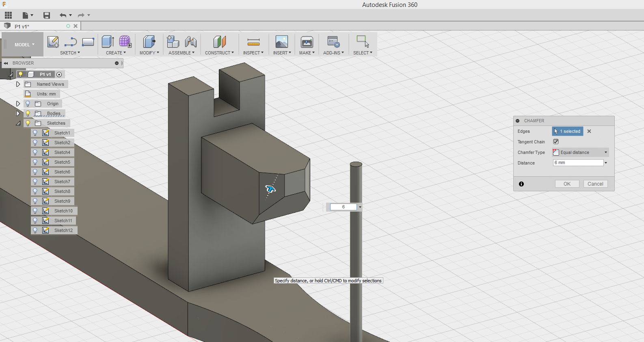Toggle visibility of the Bodies folder

pos(28,113)
